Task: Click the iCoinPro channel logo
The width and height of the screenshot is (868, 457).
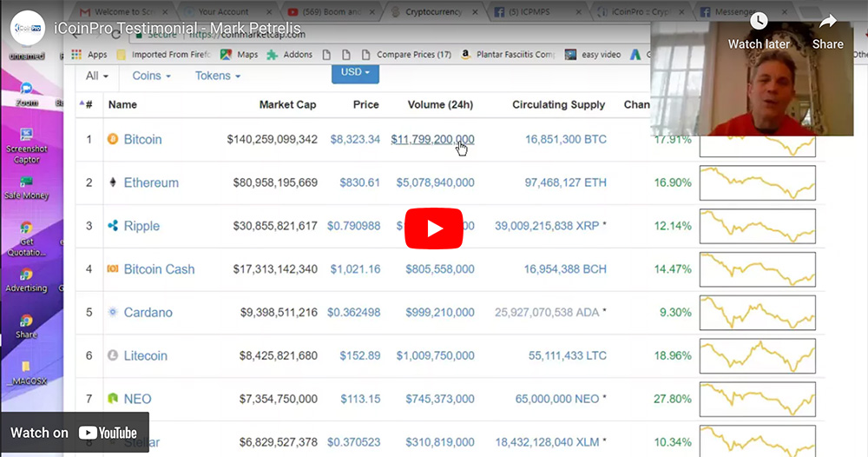Action: click(x=28, y=28)
